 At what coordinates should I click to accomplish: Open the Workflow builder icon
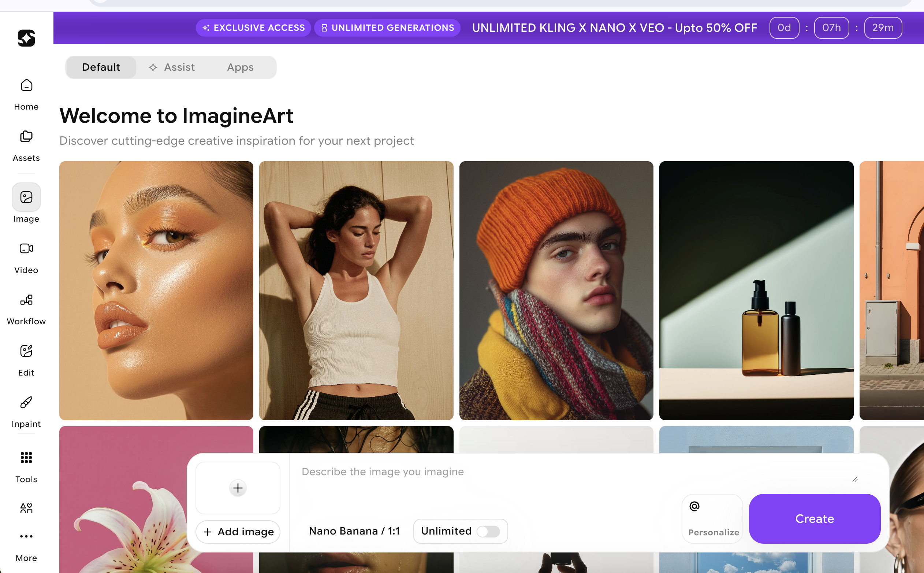[x=26, y=300]
